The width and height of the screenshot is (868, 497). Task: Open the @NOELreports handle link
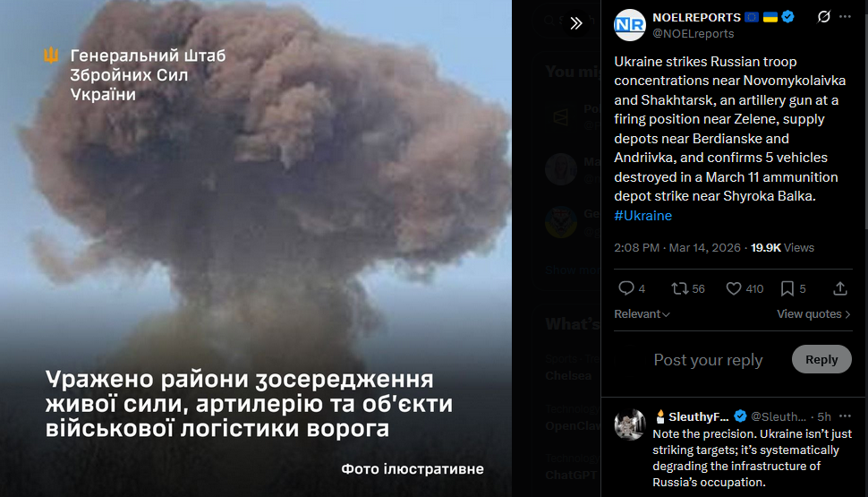(x=694, y=34)
